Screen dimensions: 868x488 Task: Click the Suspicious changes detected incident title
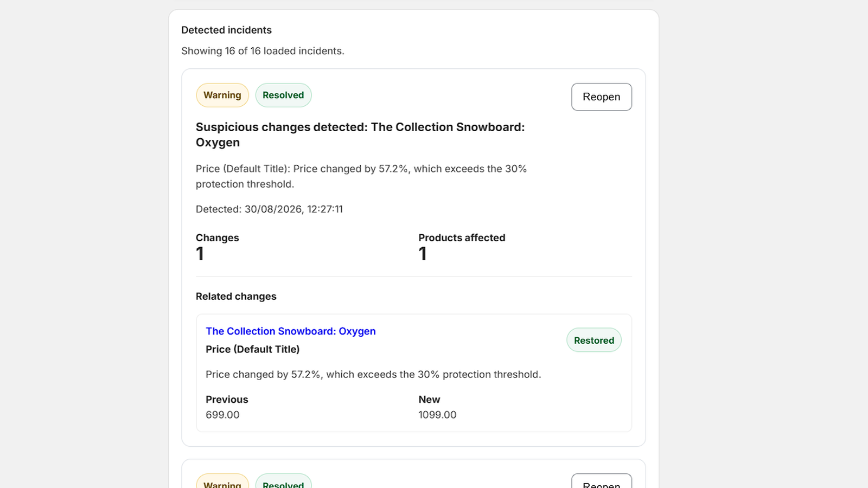(x=360, y=134)
